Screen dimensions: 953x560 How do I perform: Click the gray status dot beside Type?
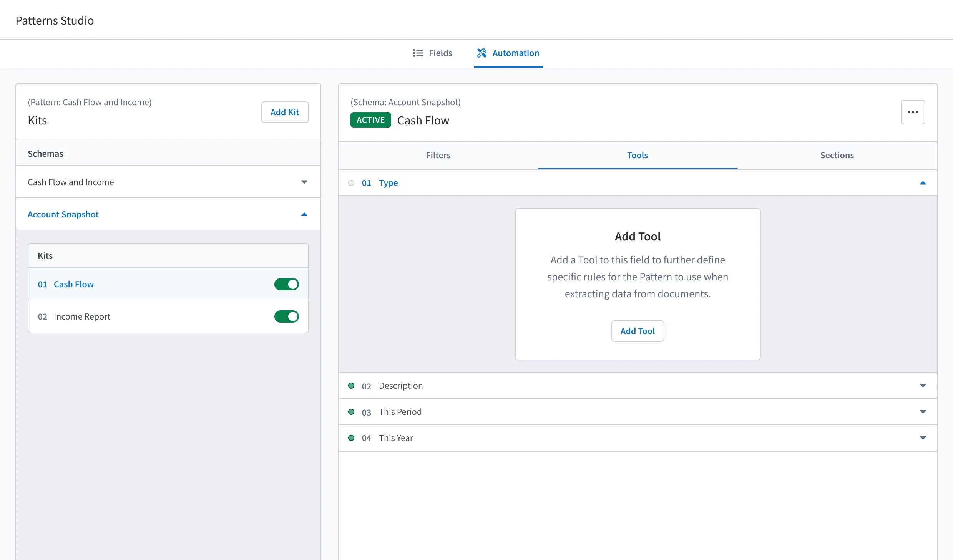tap(351, 183)
